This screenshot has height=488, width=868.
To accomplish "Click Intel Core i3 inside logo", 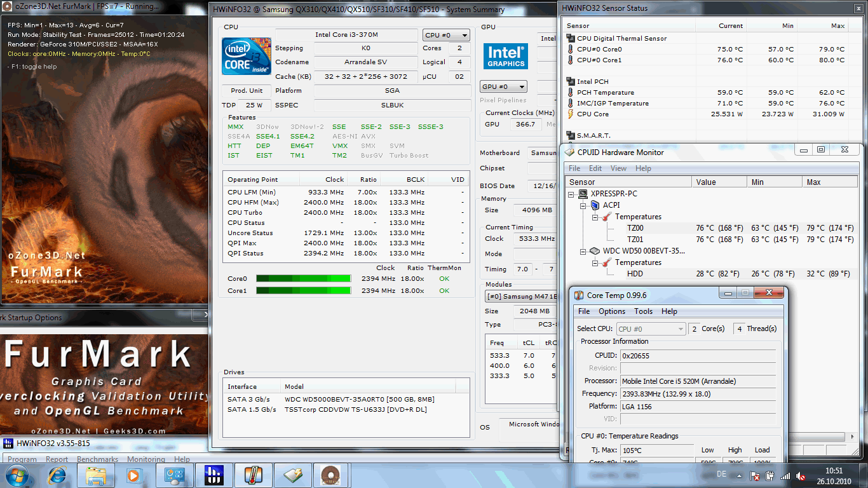I will pos(246,56).
